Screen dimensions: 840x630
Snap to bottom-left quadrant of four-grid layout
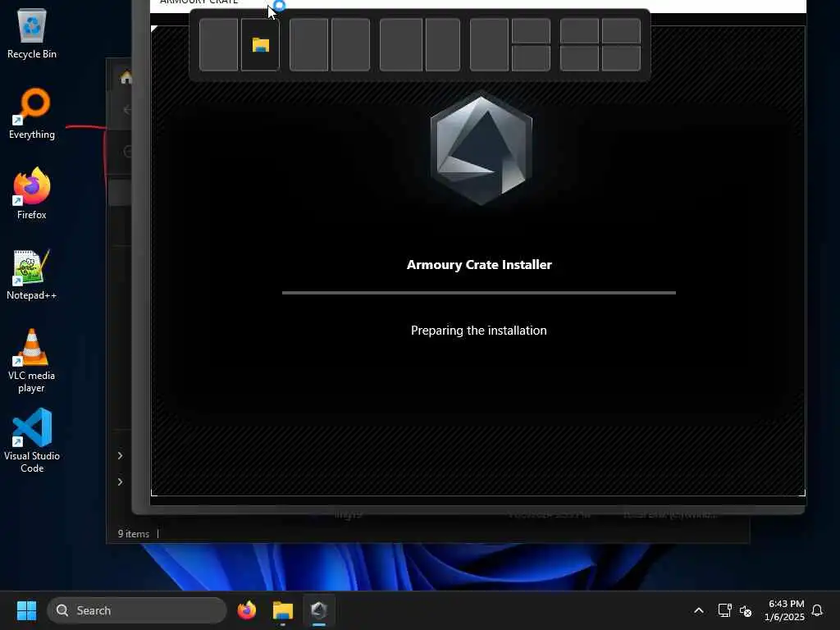point(579,58)
